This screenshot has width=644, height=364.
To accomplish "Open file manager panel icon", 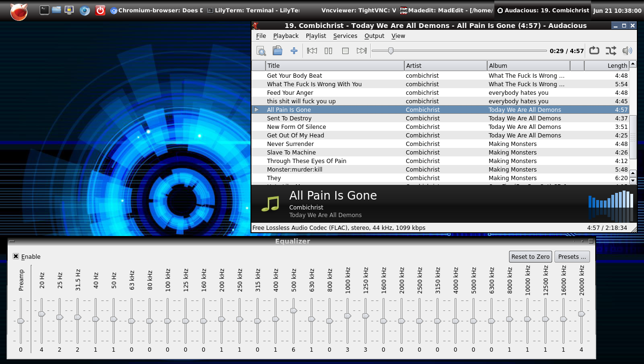I will click(x=56, y=10).
